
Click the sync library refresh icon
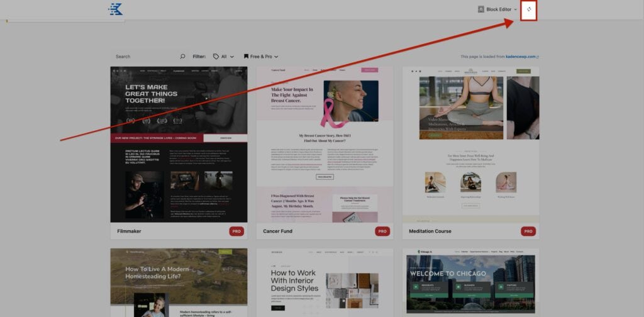click(x=529, y=9)
